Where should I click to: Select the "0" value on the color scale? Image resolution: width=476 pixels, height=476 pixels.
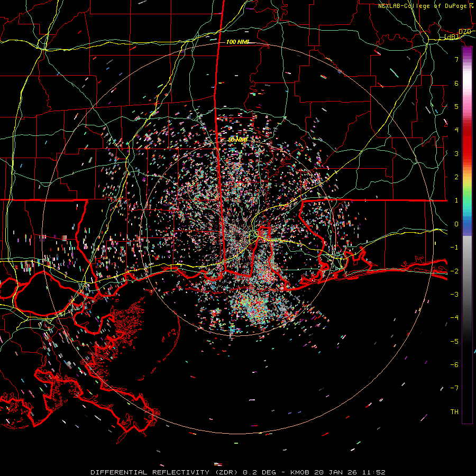(456, 224)
